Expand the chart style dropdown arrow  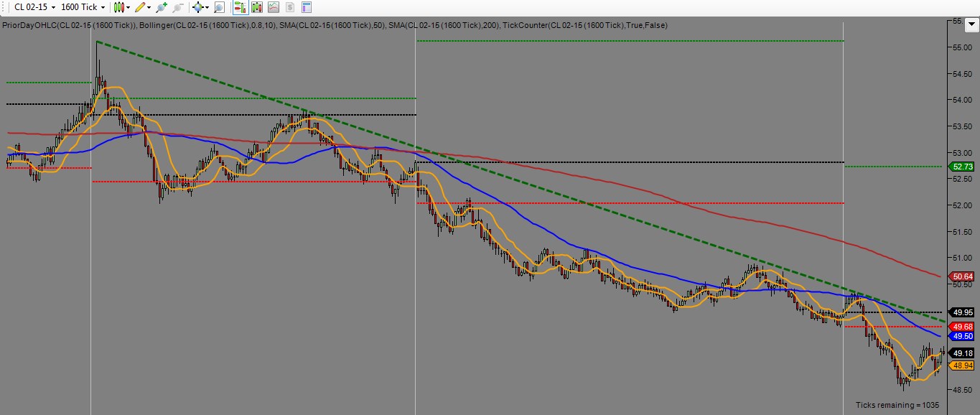[128, 7]
